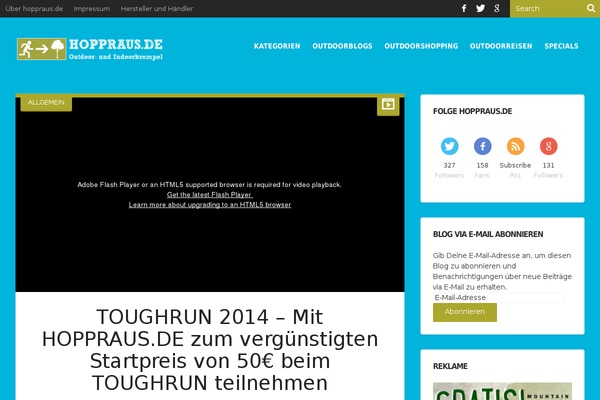Open Hersteller und Händler link
Image resolution: width=600 pixels, height=400 pixels.
click(x=157, y=8)
